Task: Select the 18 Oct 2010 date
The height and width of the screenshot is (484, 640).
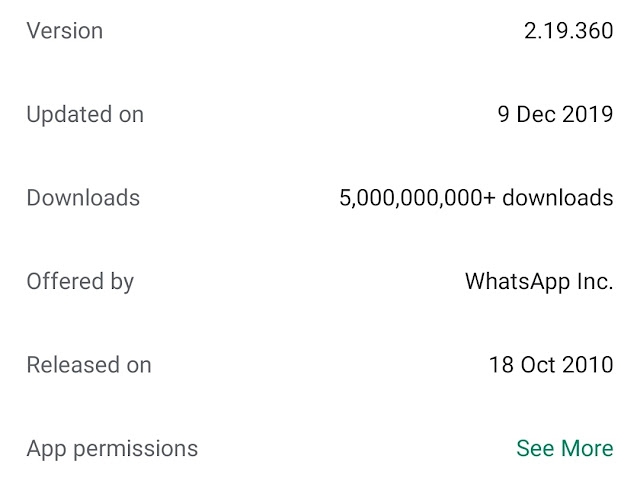Action: [551, 365]
